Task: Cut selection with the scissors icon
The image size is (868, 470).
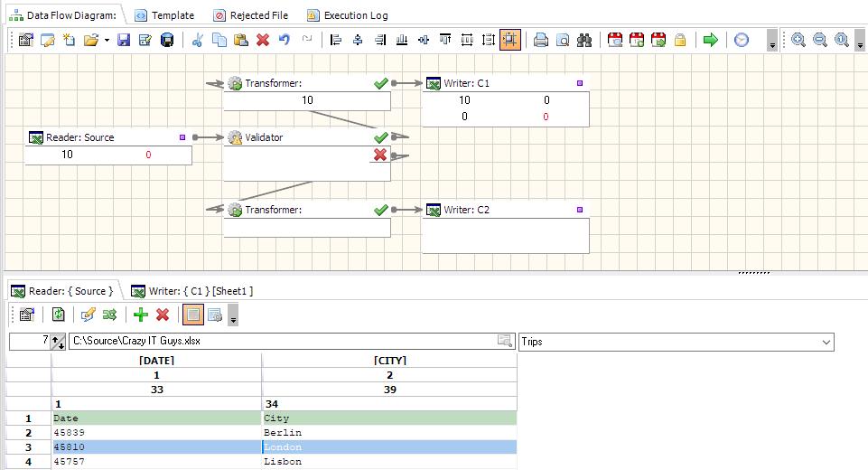Action: coord(198,40)
